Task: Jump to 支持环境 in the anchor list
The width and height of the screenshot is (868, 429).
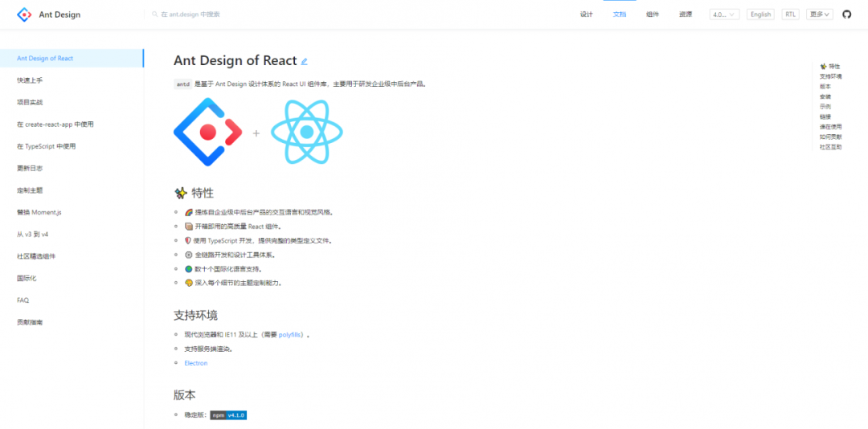Action: (831, 76)
